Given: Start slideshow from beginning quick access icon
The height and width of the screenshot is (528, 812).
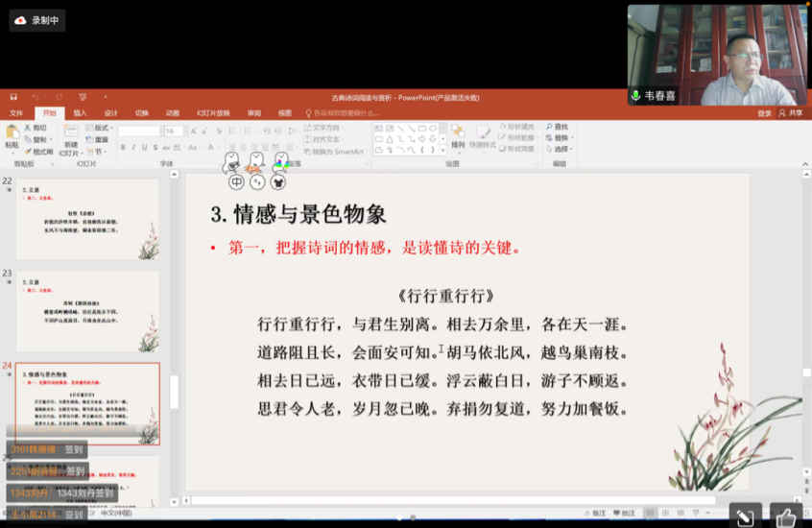Looking at the screenshot, I should (x=83, y=97).
